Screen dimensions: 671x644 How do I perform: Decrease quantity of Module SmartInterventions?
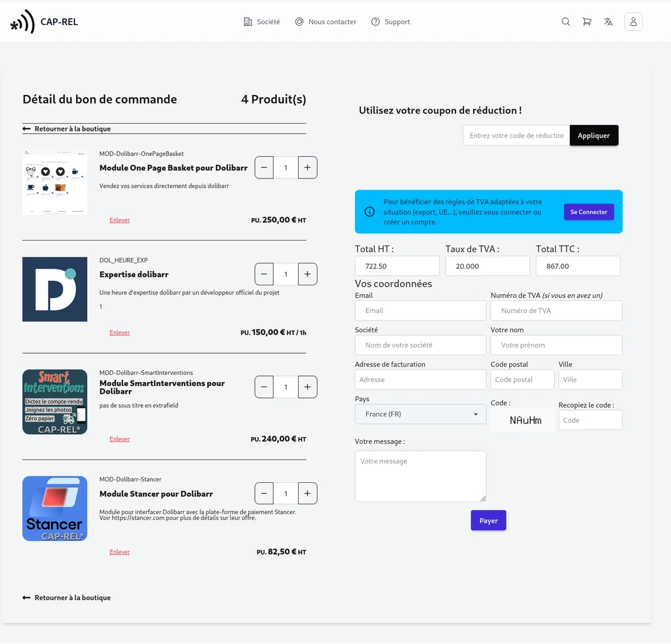pyautogui.click(x=264, y=387)
